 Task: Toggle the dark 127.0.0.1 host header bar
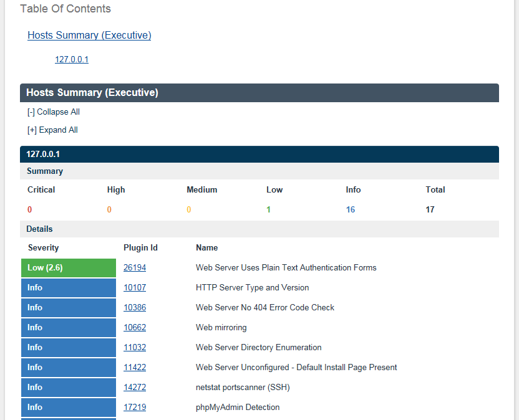point(259,154)
